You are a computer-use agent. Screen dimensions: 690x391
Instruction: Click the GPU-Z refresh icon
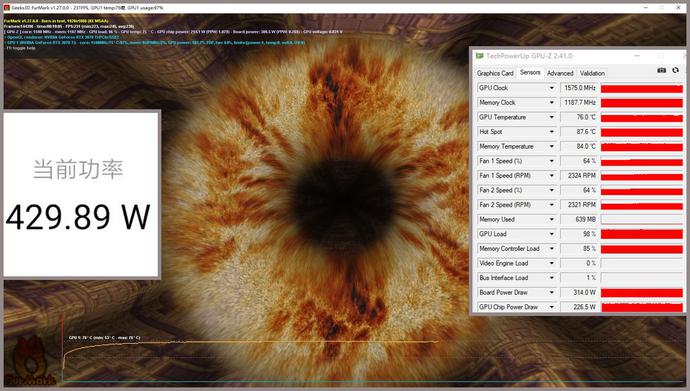click(x=675, y=70)
